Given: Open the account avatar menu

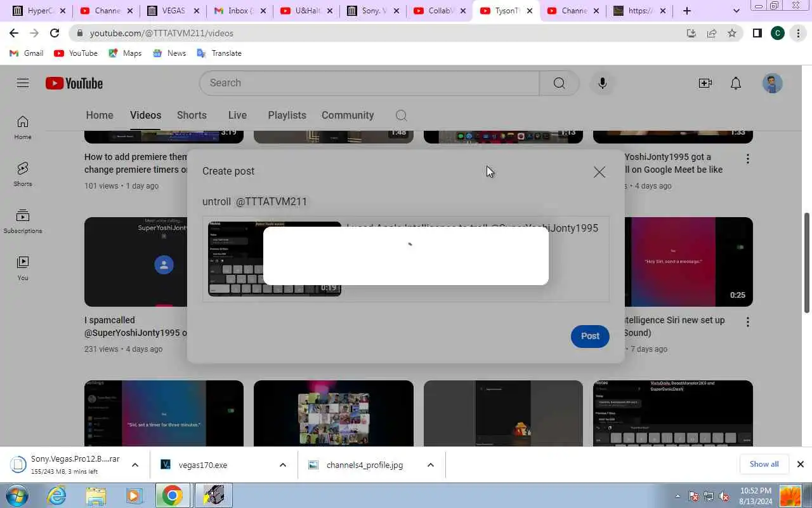Looking at the screenshot, I should click(x=772, y=83).
